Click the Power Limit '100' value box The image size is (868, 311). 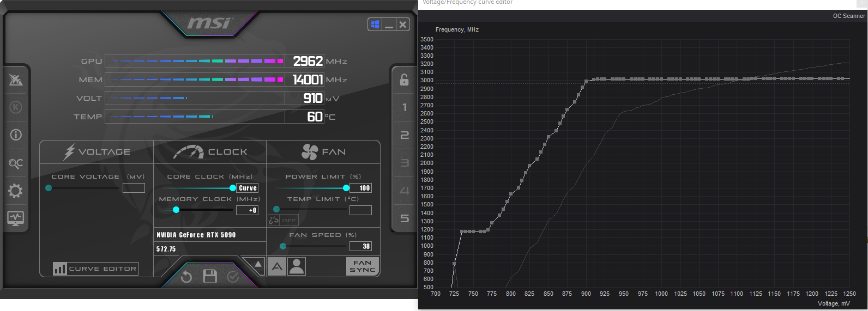360,188
